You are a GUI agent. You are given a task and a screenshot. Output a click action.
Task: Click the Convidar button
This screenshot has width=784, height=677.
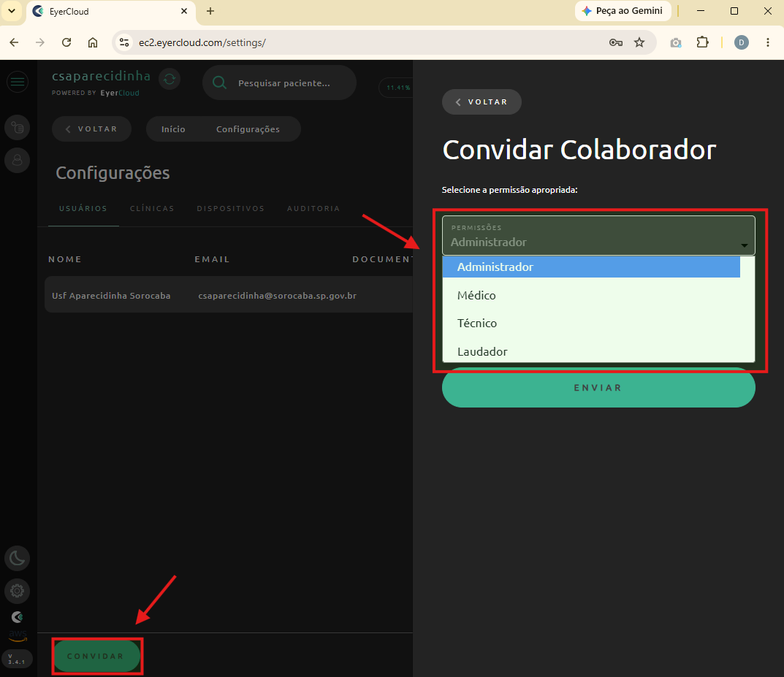pyautogui.click(x=96, y=656)
